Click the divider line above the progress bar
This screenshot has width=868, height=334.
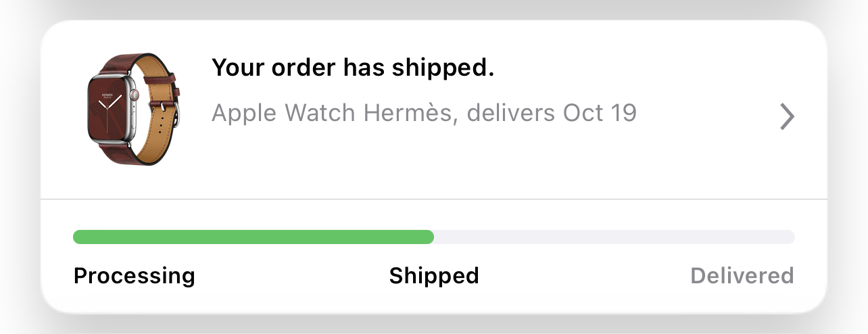(x=434, y=199)
